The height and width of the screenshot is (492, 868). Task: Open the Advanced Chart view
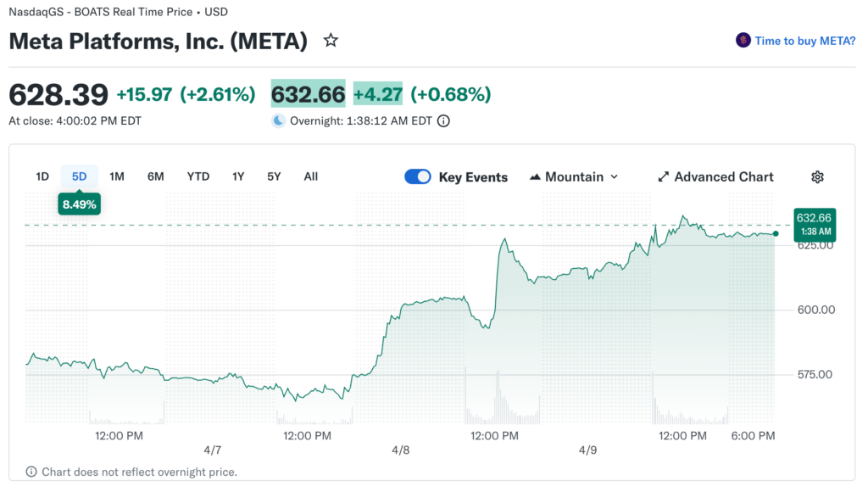tap(724, 176)
